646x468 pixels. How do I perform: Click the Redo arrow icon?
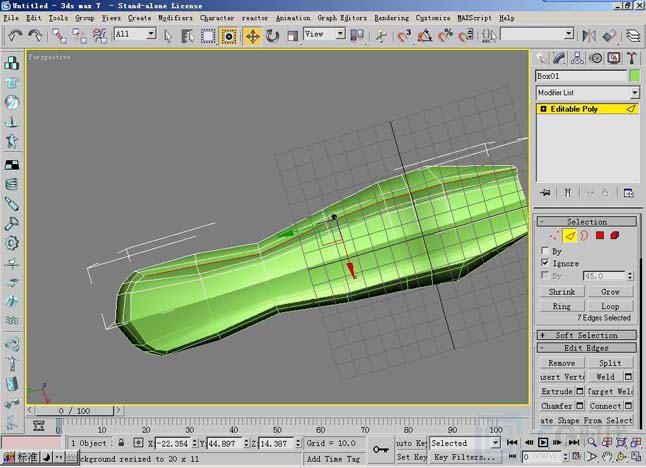click(x=35, y=36)
